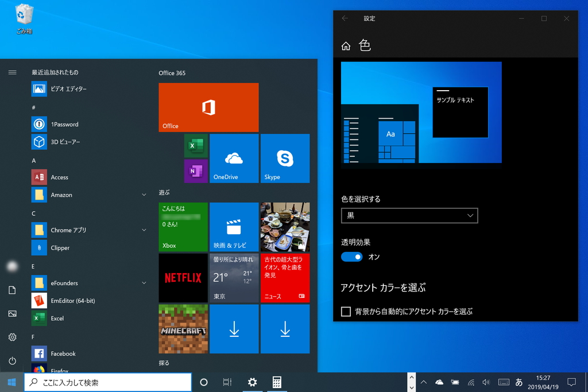
Task: Launch Access from the app list
Action: 89,177
